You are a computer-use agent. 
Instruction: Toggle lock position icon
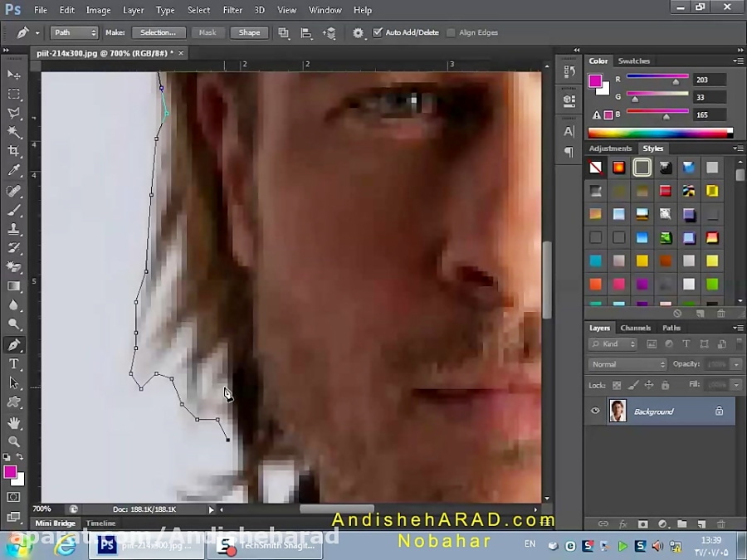tap(649, 385)
